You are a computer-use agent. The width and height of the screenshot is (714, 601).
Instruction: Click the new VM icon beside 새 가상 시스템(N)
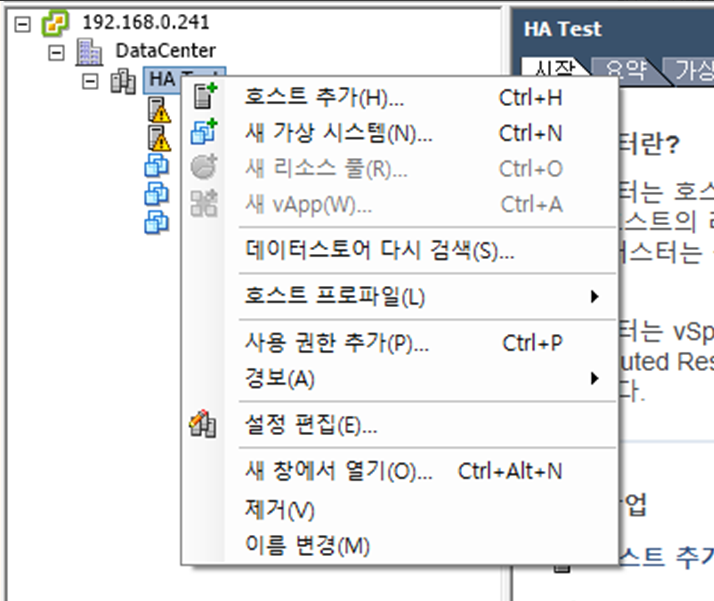click(x=204, y=132)
